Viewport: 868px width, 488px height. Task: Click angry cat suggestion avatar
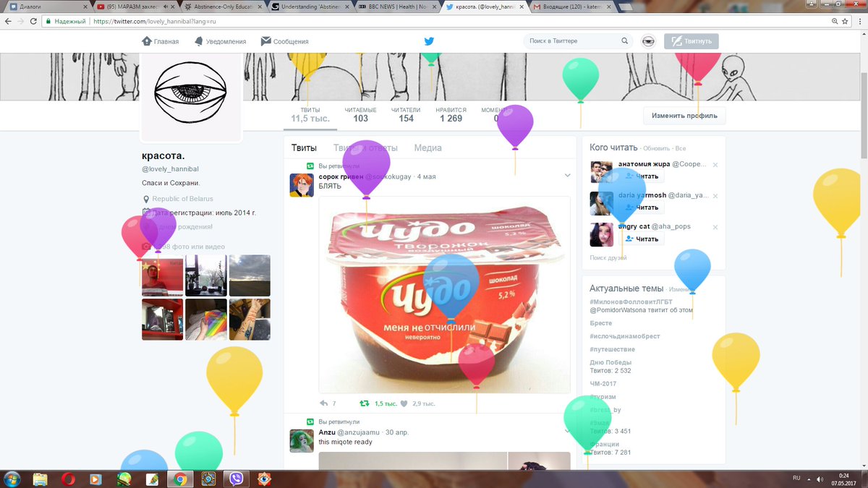tap(601, 234)
